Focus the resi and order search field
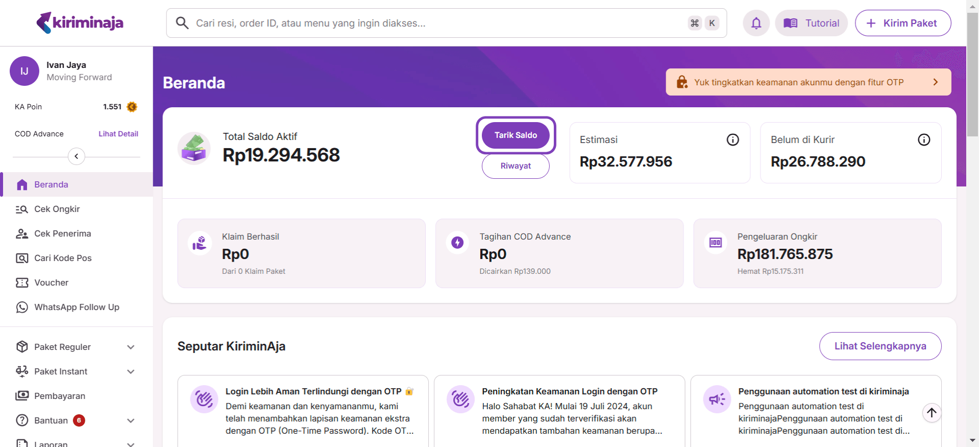This screenshot has width=980, height=447. pos(439,23)
